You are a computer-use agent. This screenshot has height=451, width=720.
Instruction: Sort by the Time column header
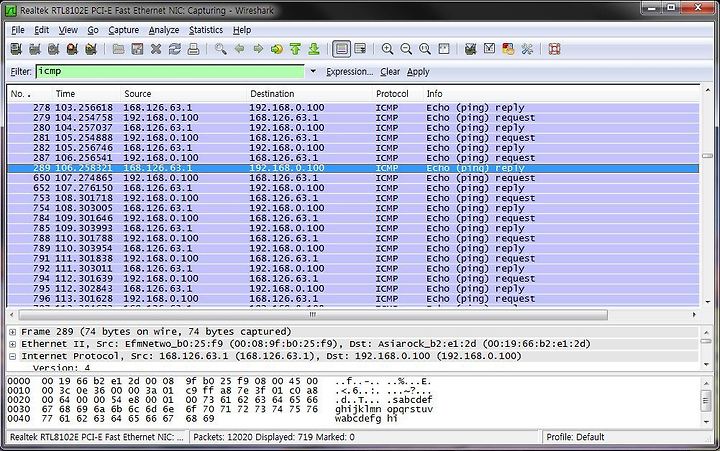86,94
